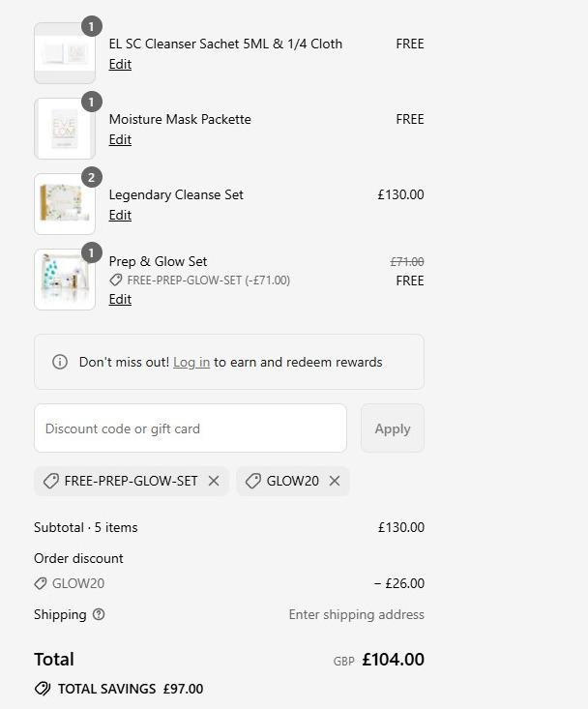Image resolution: width=588 pixels, height=709 pixels.
Task: Open the Legendary Cleanse Set thumbnail
Action: coord(65,204)
